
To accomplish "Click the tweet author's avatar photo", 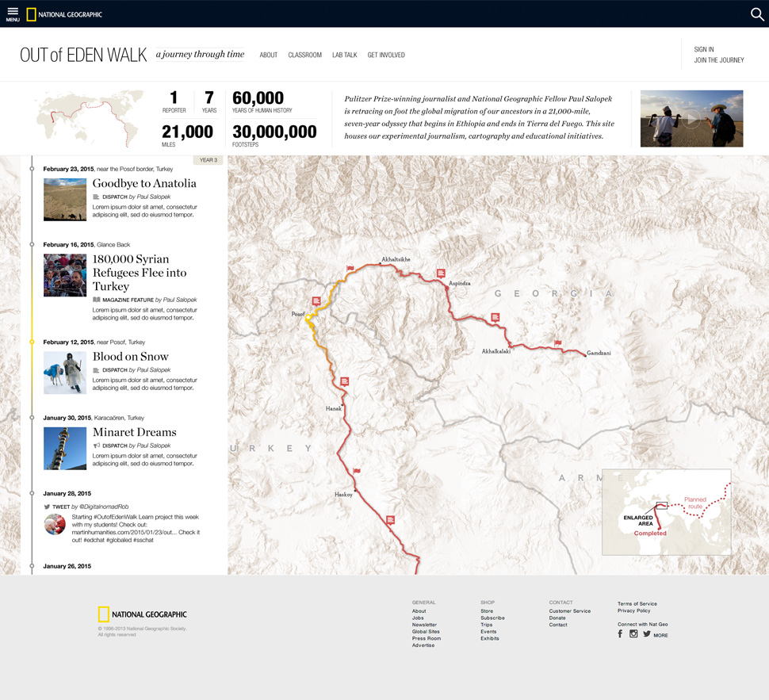I will point(55,524).
